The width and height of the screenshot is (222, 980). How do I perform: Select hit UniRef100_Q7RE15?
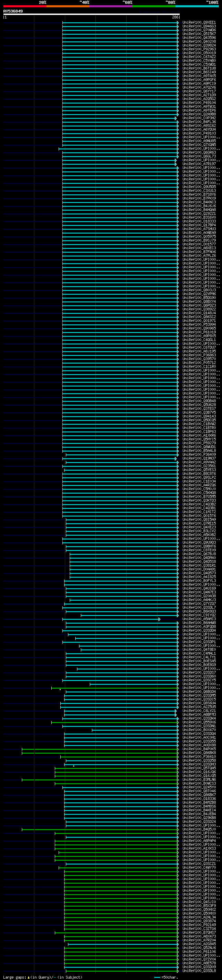199,524
